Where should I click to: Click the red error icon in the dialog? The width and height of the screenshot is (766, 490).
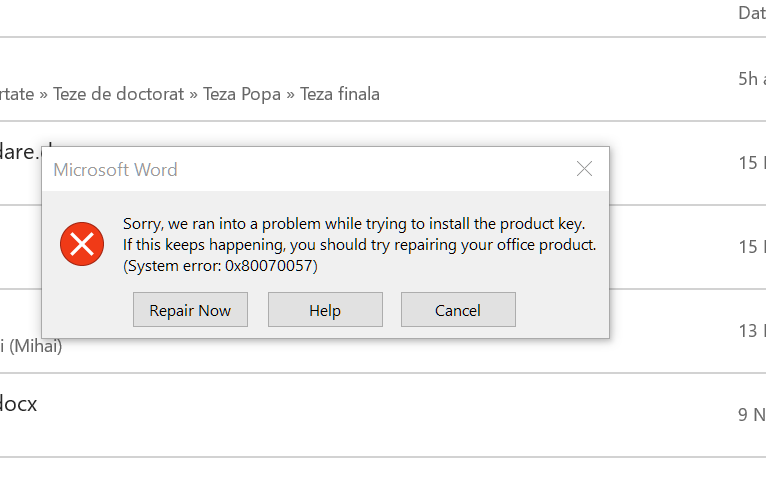82,244
